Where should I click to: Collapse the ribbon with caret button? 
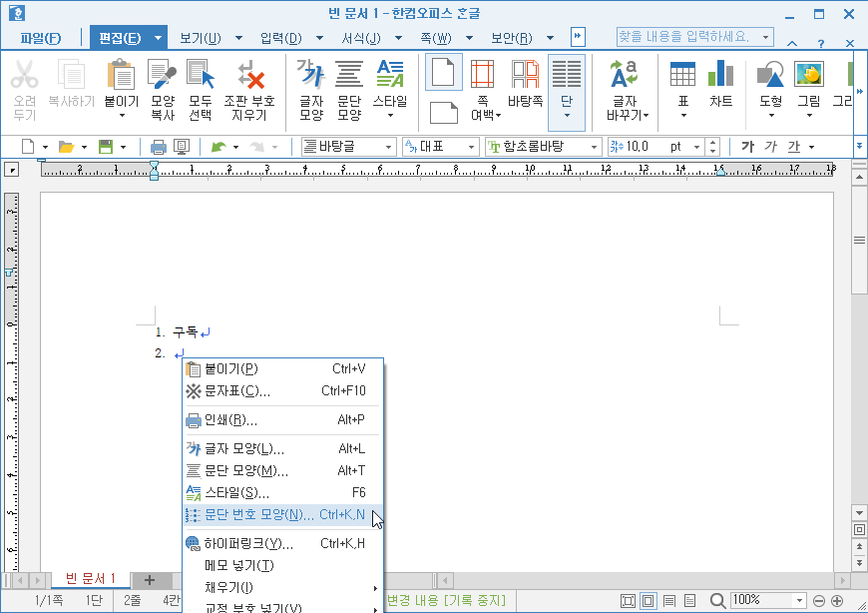click(x=792, y=43)
